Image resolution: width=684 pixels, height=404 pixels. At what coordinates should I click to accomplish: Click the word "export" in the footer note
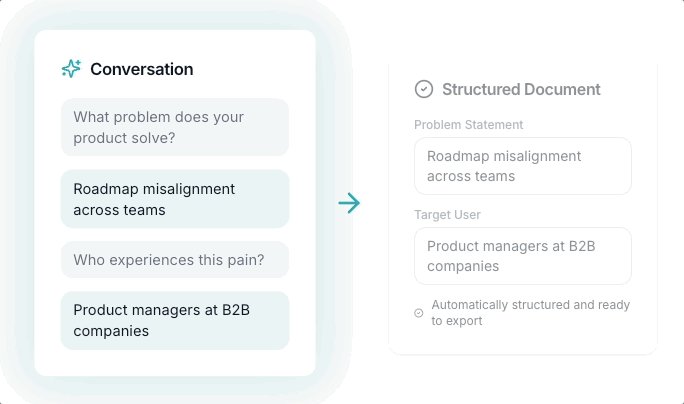[463, 321]
